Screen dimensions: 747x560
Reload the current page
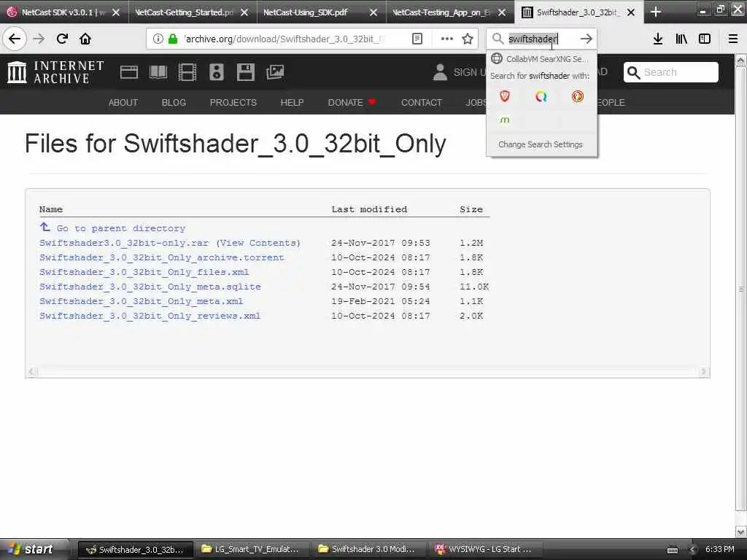62,39
